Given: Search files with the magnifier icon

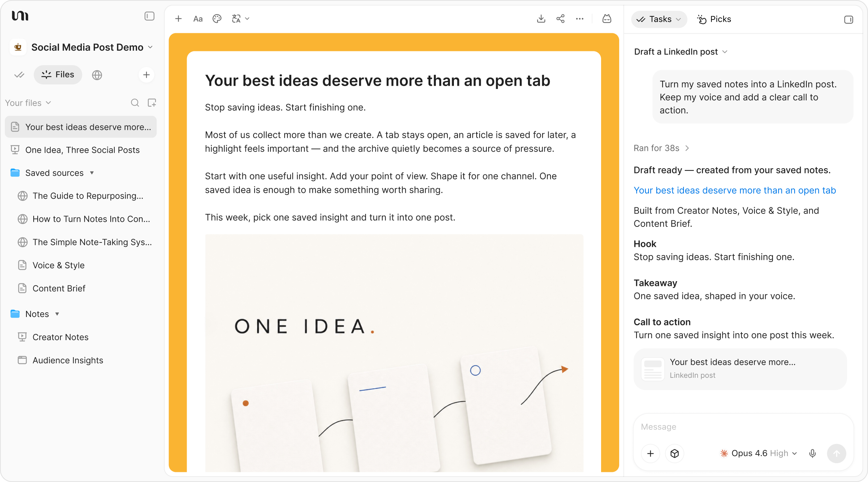Looking at the screenshot, I should pos(135,103).
